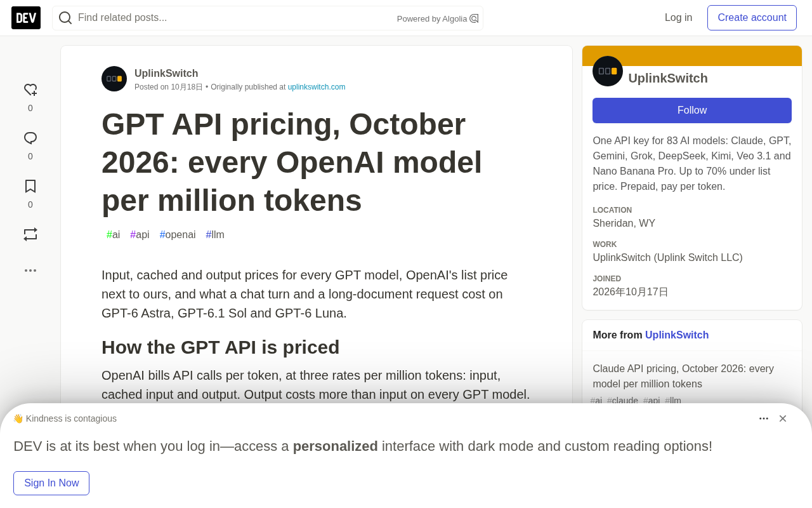Viewport: 812px width, 508px height.
Task: Click the Create account button
Action: (x=752, y=18)
